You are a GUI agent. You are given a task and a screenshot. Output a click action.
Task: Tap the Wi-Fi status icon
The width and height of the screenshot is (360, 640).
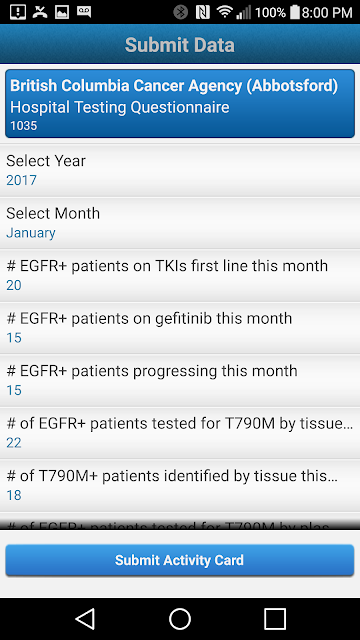pos(224,12)
